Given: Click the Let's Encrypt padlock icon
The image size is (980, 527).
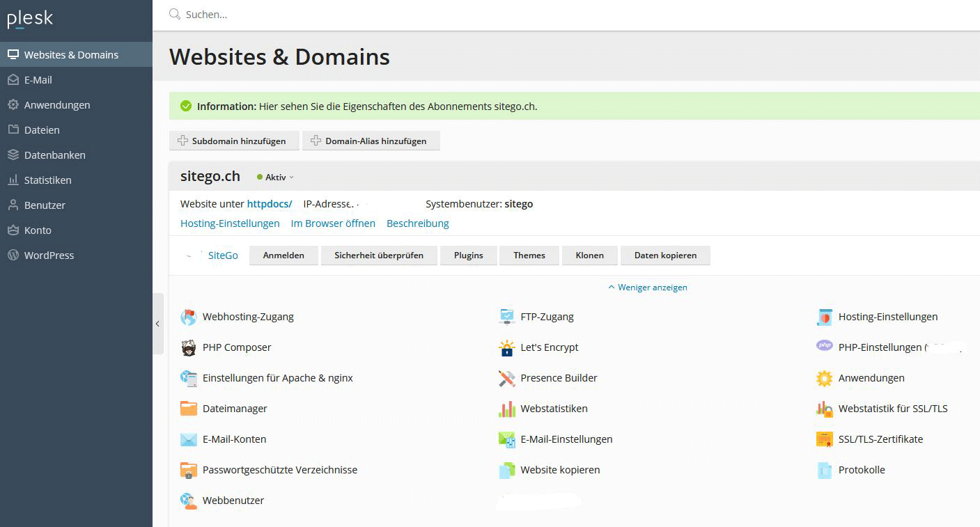Looking at the screenshot, I should (x=507, y=347).
